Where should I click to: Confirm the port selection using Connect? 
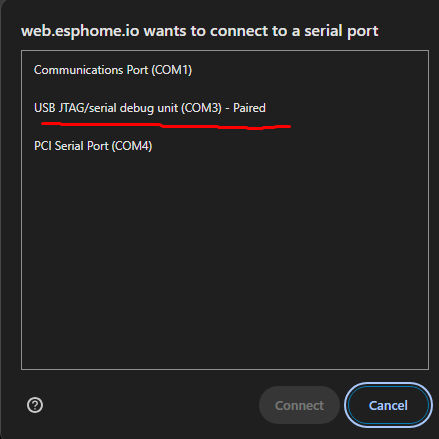(299, 405)
